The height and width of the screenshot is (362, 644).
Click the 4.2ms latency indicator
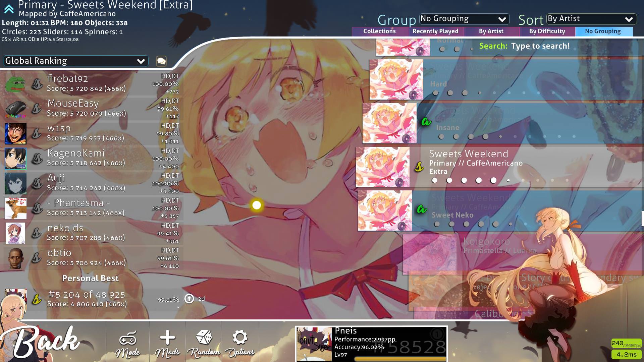pyautogui.click(x=626, y=354)
